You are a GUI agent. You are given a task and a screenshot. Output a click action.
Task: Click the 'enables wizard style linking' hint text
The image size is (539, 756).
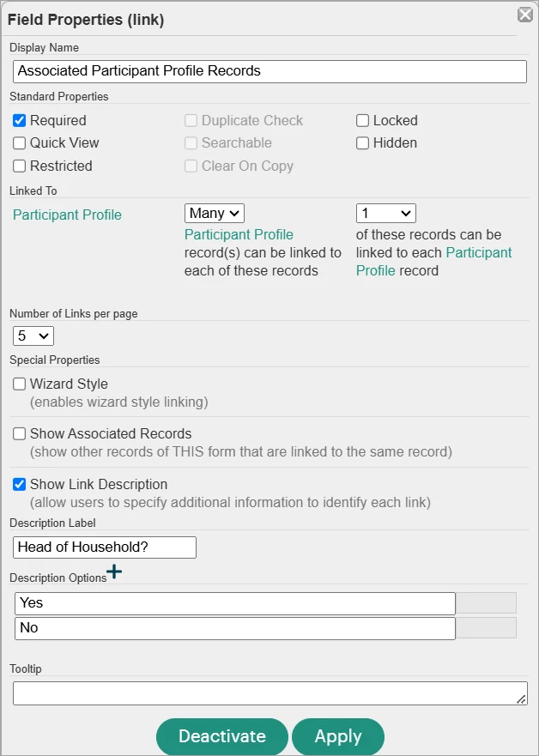[x=119, y=402]
